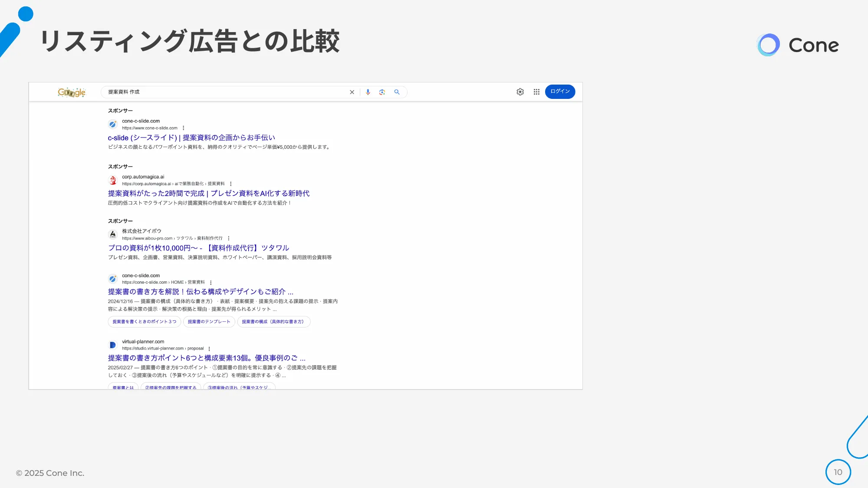Open three-dot menu beside automagica result

230,183
